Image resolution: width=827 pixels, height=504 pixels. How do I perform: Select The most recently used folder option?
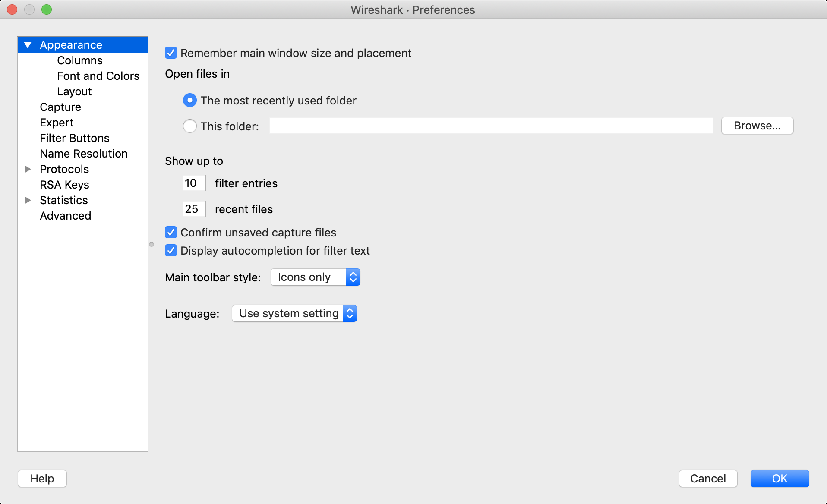190,101
